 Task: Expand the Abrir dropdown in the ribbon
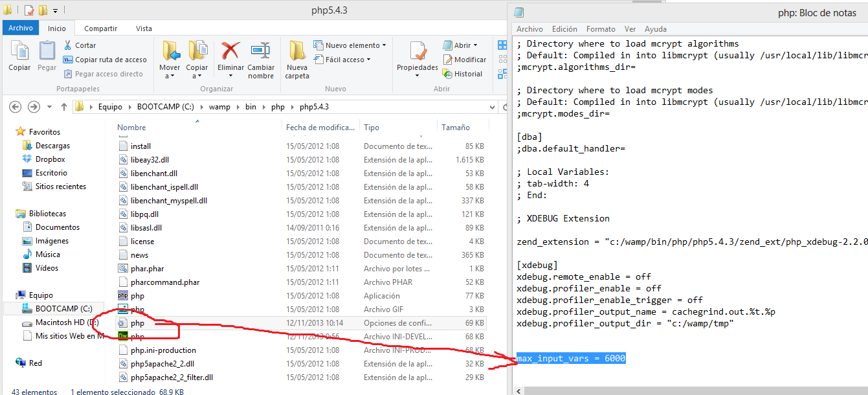[x=460, y=45]
